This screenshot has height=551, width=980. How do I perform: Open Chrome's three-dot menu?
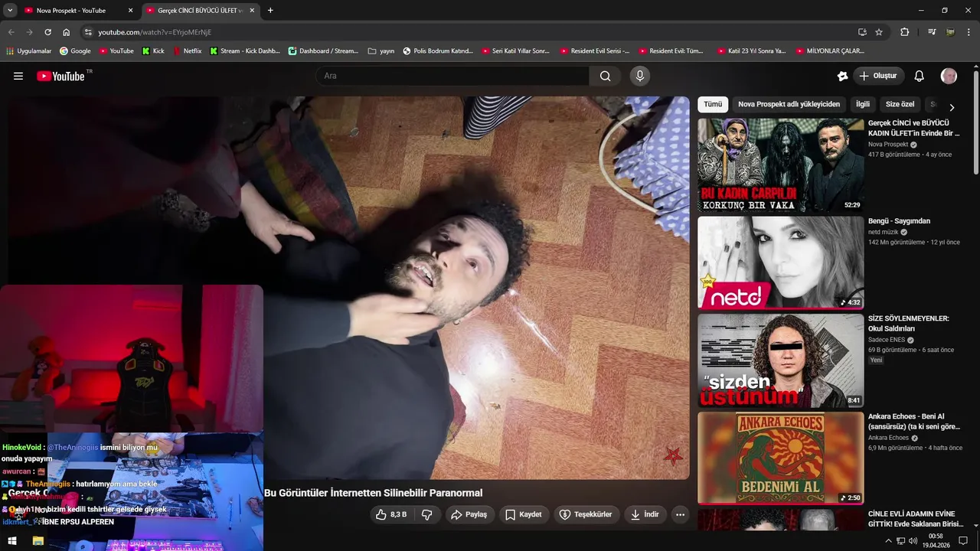pyautogui.click(x=969, y=32)
